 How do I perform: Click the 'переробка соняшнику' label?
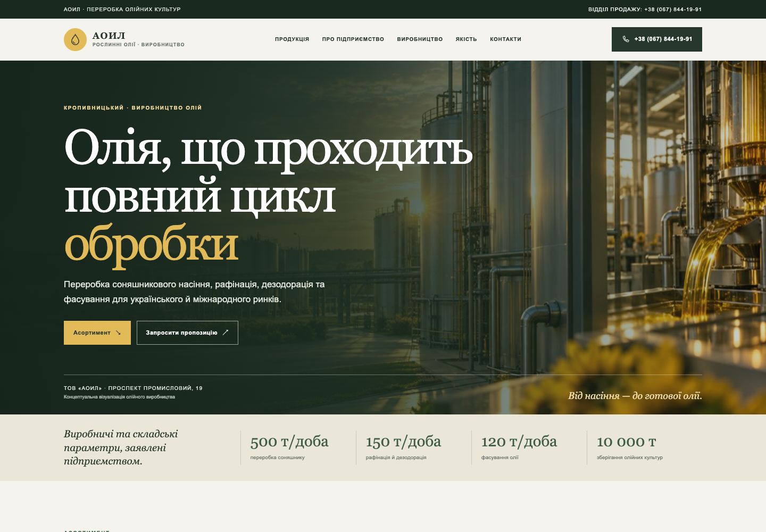278,458
